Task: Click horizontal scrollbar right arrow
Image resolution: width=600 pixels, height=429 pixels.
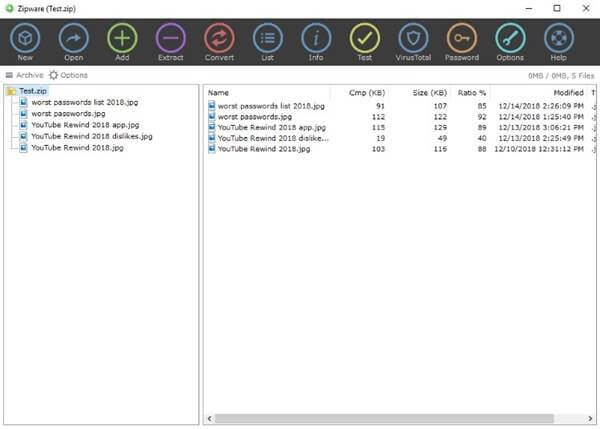Action: [x=590, y=419]
